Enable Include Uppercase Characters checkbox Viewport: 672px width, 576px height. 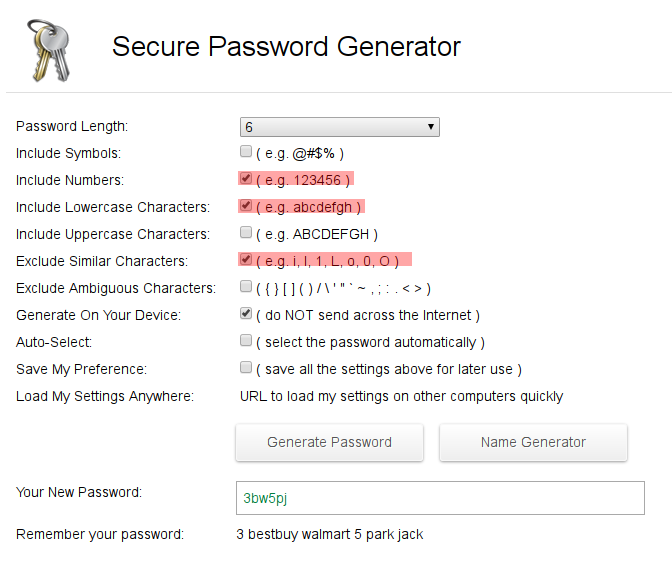pyautogui.click(x=246, y=232)
